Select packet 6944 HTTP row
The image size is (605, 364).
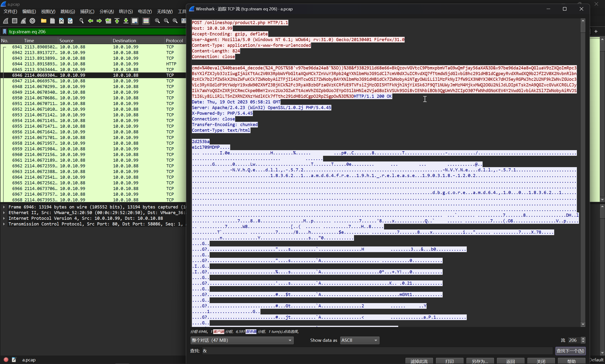(x=93, y=64)
